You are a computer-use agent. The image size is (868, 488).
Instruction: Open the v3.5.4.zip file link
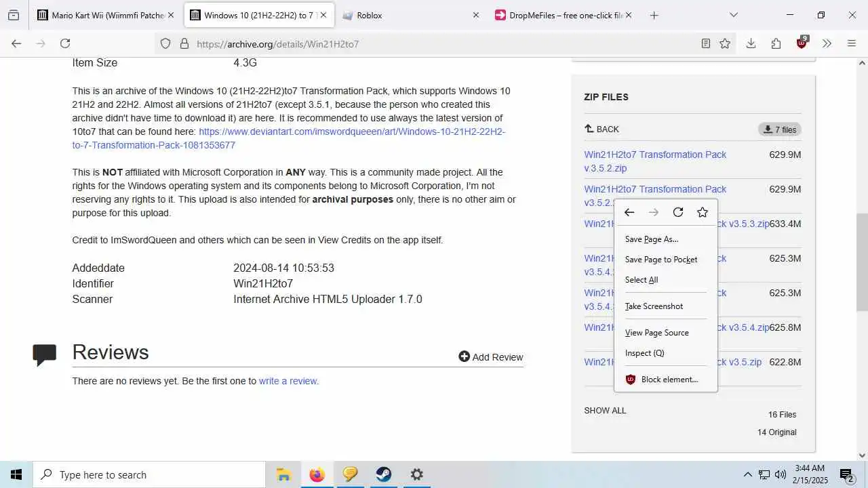click(x=743, y=327)
